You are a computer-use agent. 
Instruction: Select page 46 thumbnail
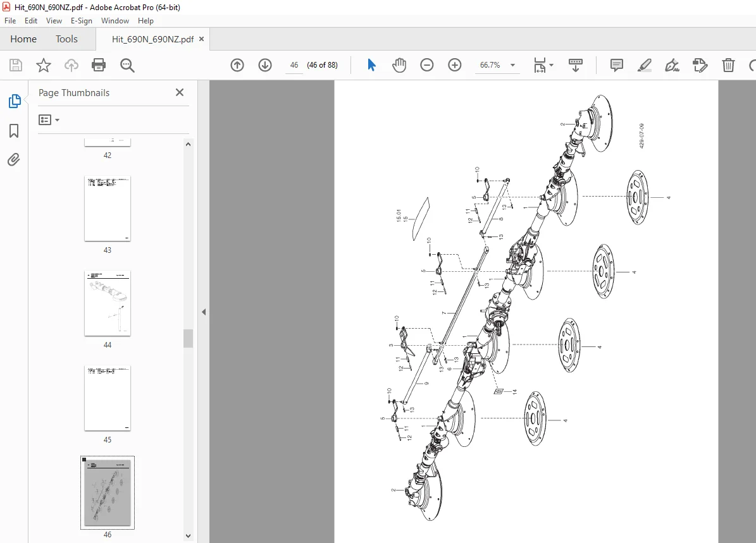[108, 492]
